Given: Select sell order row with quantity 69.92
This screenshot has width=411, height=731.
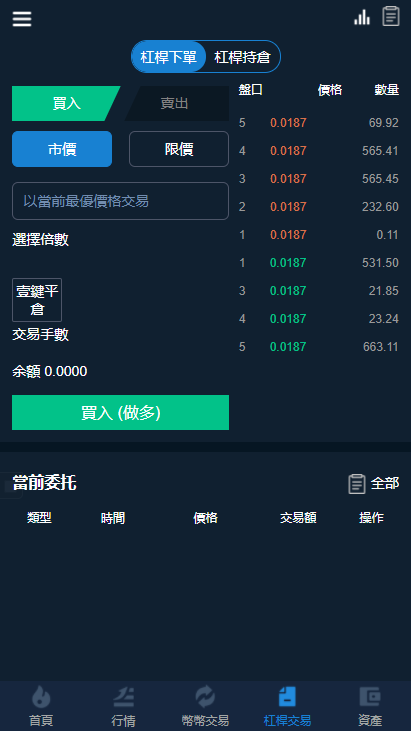Looking at the screenshot, I should (319, 123).
